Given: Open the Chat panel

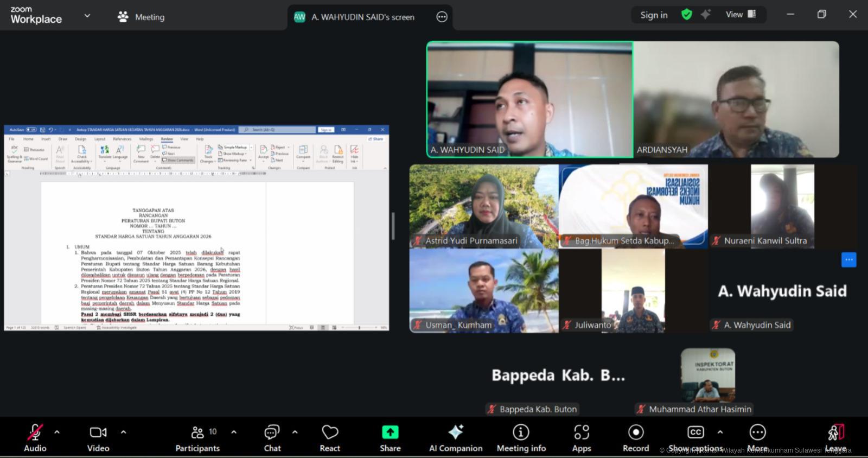Looking at the screenshot, I should [x=272, y=438].
